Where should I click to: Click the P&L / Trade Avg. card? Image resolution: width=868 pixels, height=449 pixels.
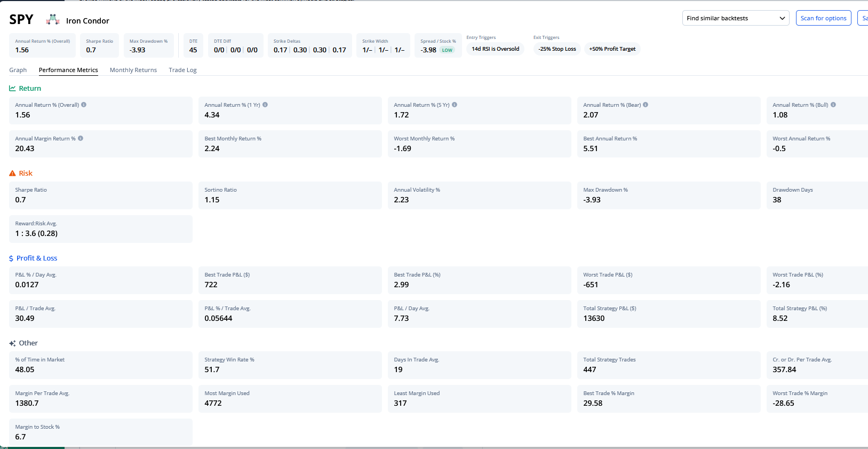pyautogui.click(x=101, y=313)
